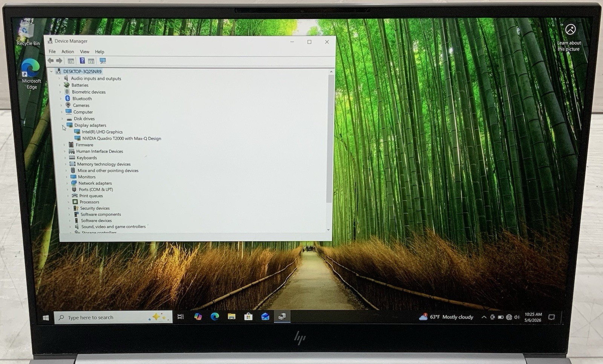Toggle the Show/Hide Action Pane toolbar icon
This screenshot has width=603, height=364.
(91, 61)
